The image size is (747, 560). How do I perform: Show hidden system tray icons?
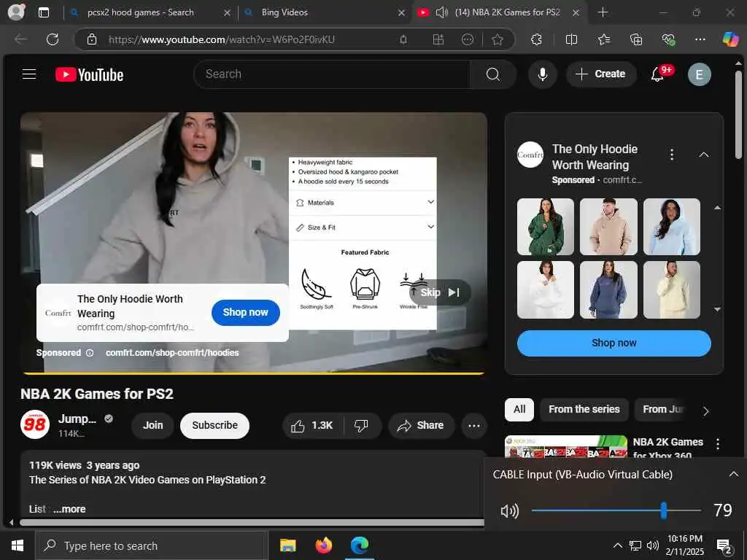pos(617,545)
